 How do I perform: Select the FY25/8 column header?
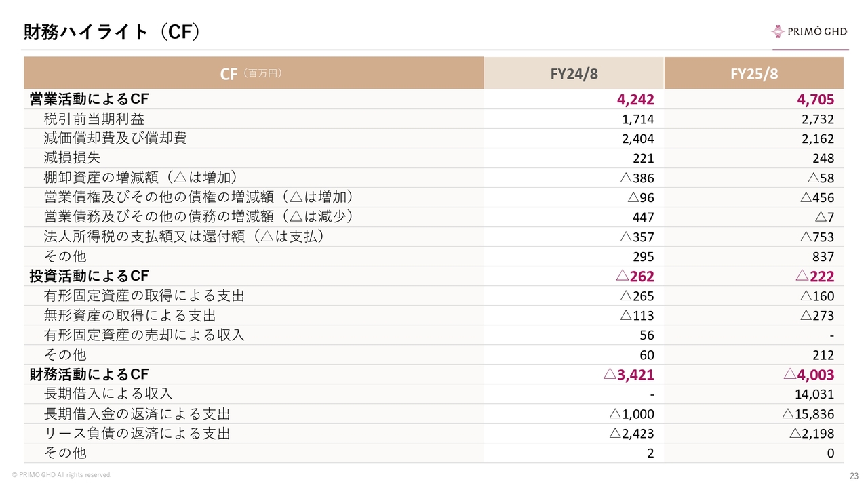click(753, 73)
